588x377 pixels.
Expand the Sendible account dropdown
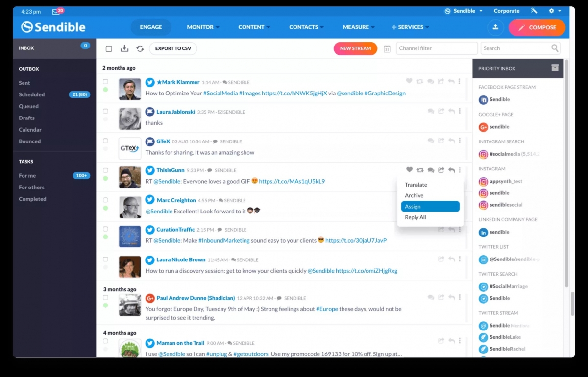click(x=464, y=11)
